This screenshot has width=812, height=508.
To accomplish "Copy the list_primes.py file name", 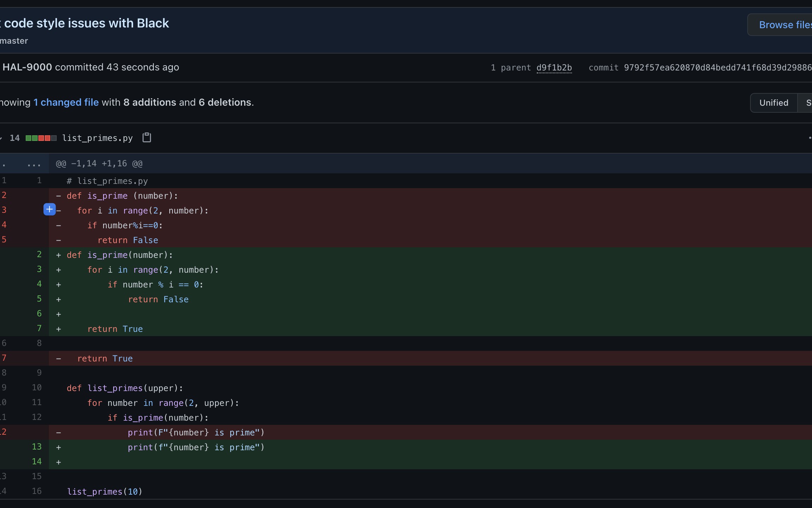I will tap(146, 137).
